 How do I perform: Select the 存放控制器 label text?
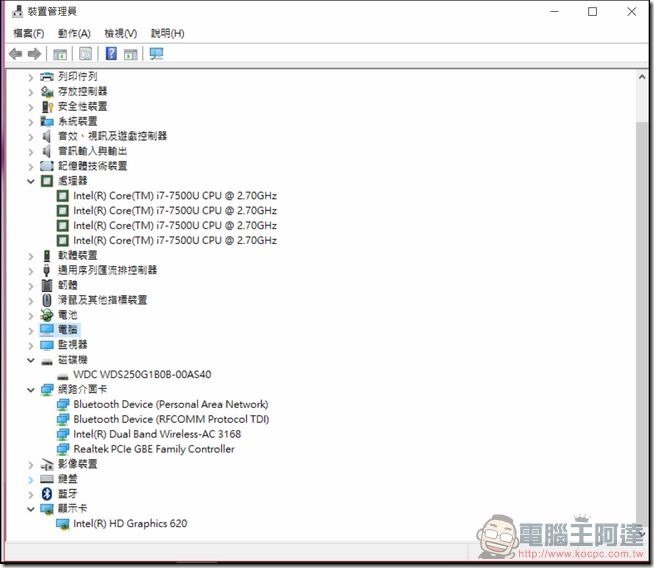pos(83,91)
